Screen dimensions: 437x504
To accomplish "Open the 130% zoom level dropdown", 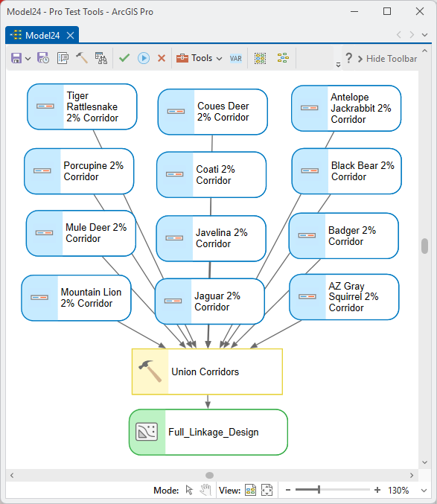I will pos(424,491).
